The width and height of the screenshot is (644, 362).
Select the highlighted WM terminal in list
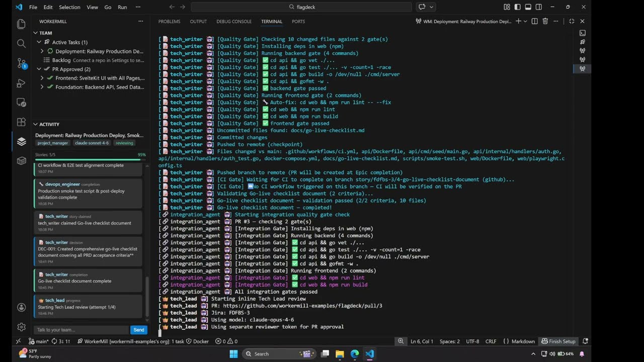point(582,68)
